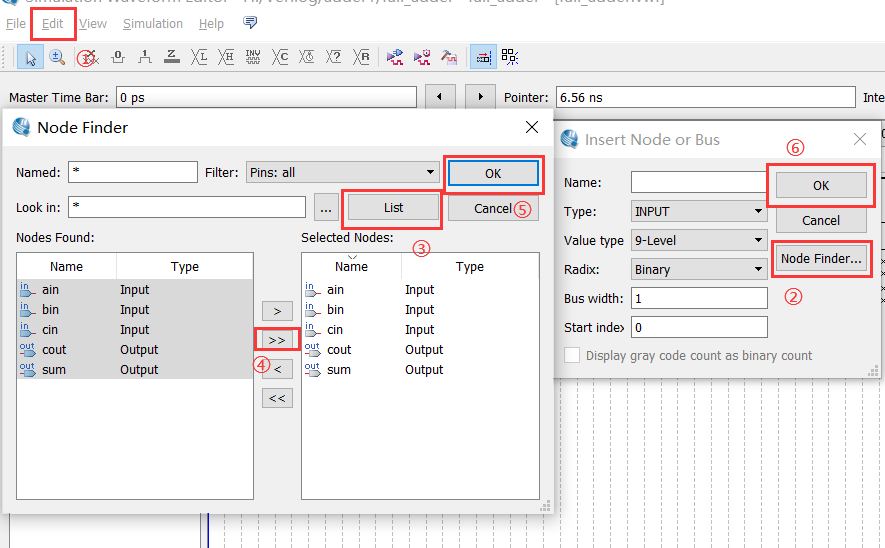This screenshot has height=548, width=885.
Task: Apply Weak High (H) value
Action: pos(226,57)
